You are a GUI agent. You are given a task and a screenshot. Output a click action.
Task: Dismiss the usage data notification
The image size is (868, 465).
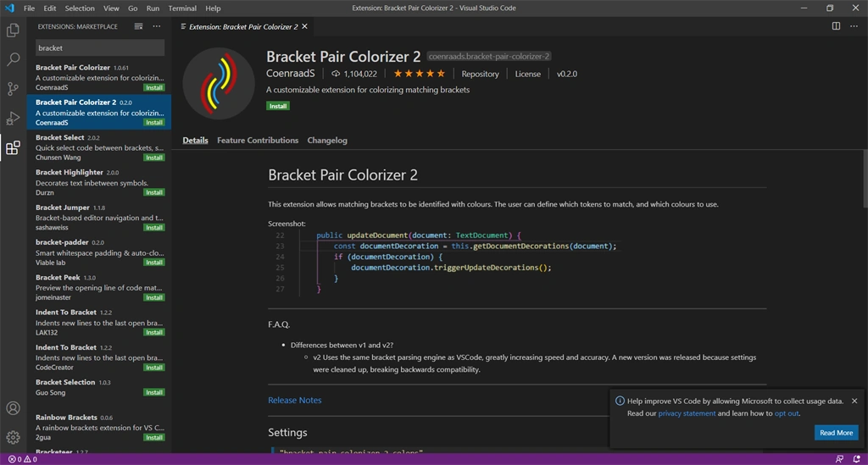click(x=854, y=401)
